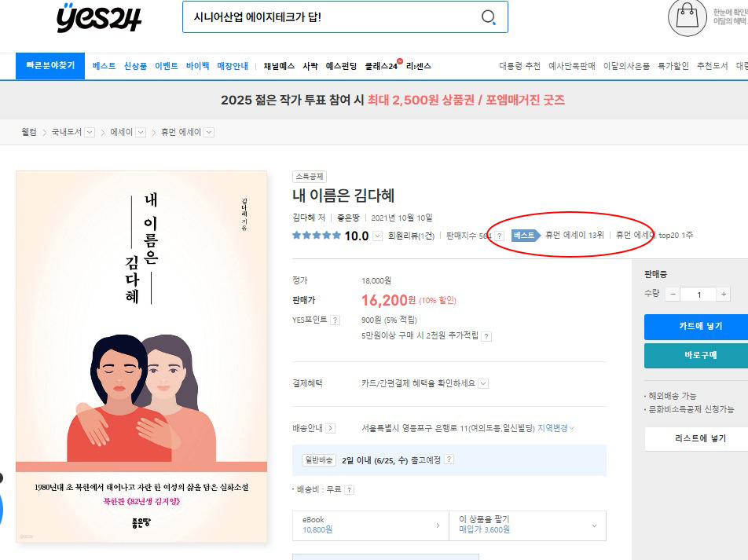This screenshot has height=560, width=748.
Task: Expand 이 상품을 팔기 dropdown
Action: pyautogui.click(x=528, y=525)
